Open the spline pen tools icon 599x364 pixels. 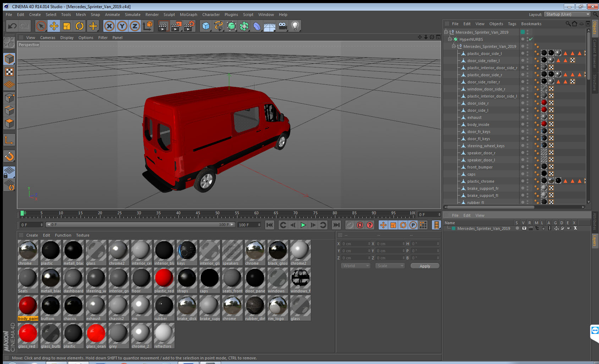pyautogui.click(x=219, y=26)
